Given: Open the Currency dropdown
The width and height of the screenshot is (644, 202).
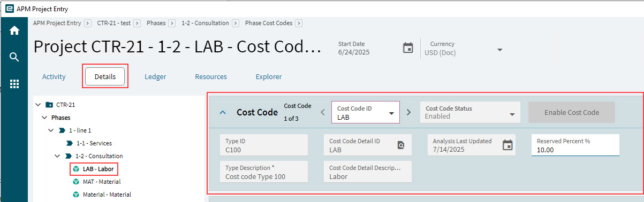Looking at the screenshot, I should tap(499, 50).
